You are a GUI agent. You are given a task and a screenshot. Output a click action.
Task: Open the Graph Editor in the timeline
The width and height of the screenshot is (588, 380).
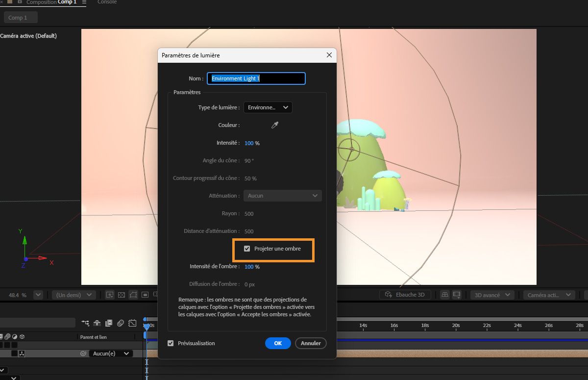(132, 323)
